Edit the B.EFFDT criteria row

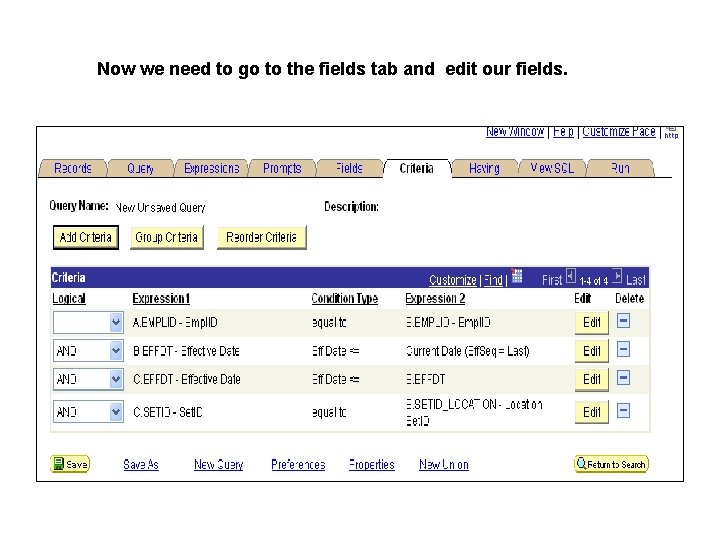tap(591, 351)
